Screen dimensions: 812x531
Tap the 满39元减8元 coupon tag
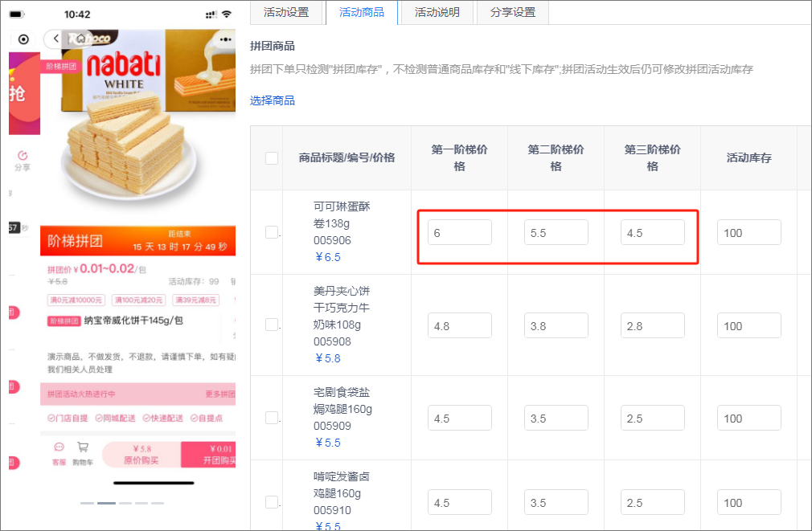point(195,300)
